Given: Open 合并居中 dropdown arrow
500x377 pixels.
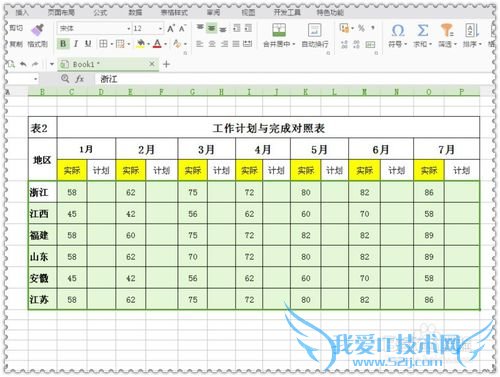Looking at the screenshot, I should tap(294, 44).
